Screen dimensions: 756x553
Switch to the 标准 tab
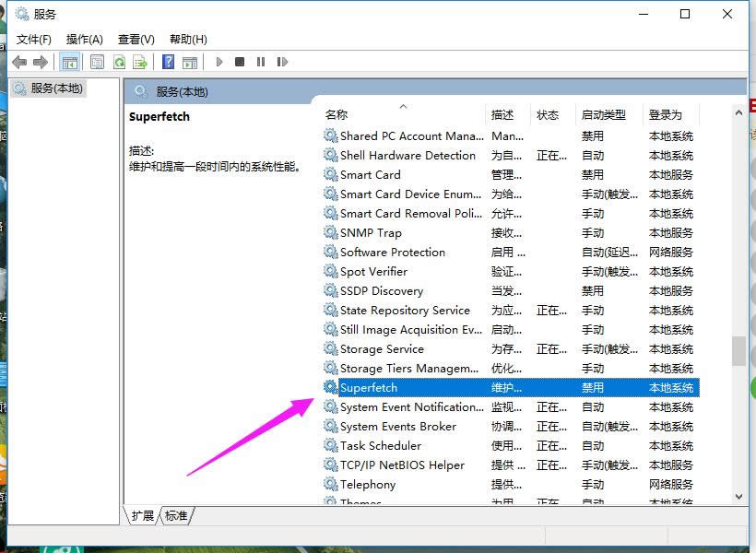point(175,515)
